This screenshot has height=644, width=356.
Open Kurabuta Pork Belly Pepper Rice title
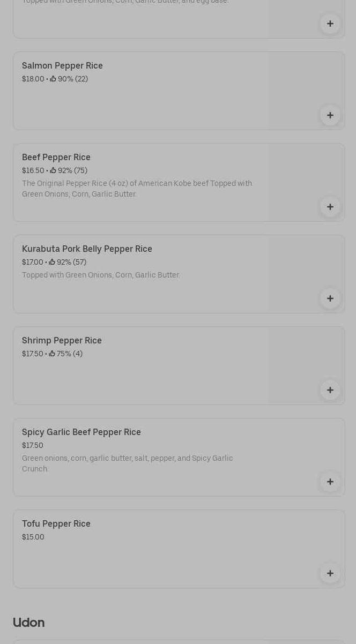tap(87, 249)
